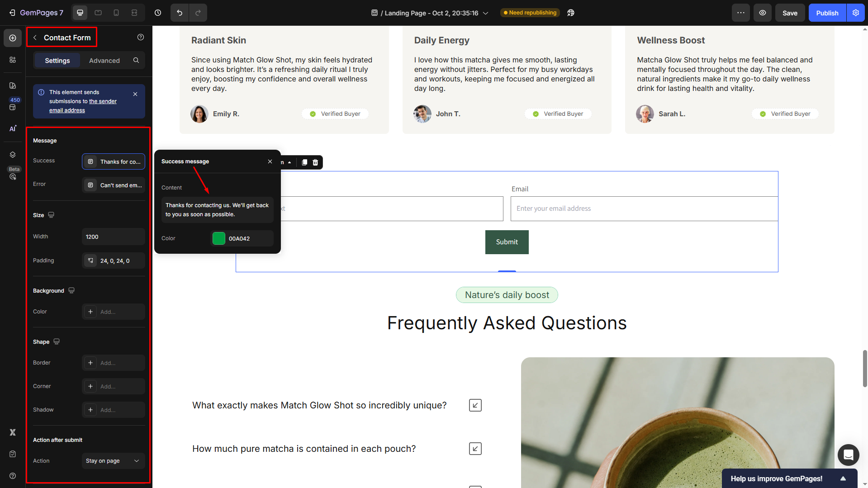The height and width of the screenshot is (488, 868).
Task: Open help question mark in left sidebar
Action: tap(13, 476)
